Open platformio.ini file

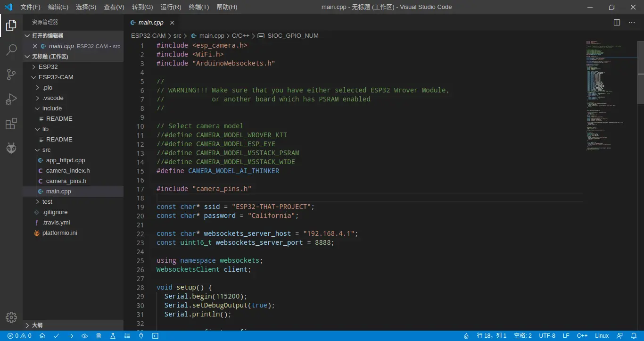pyautogui.click(x=73, y=233)
